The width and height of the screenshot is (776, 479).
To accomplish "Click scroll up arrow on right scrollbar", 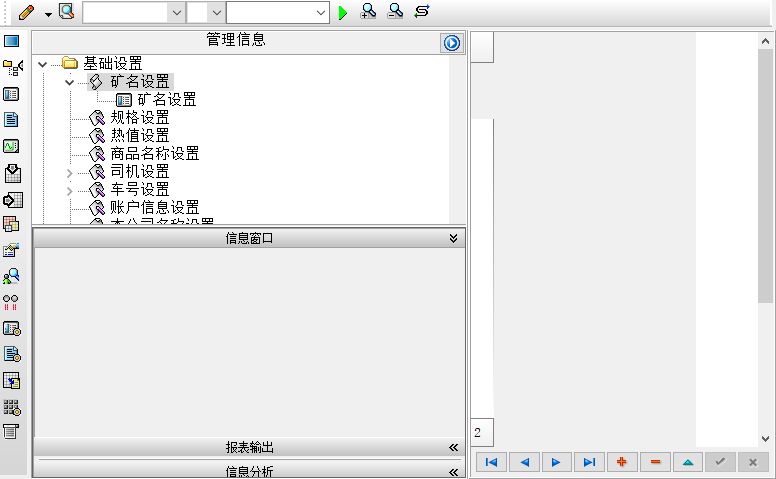I will [x=765, y=42].
